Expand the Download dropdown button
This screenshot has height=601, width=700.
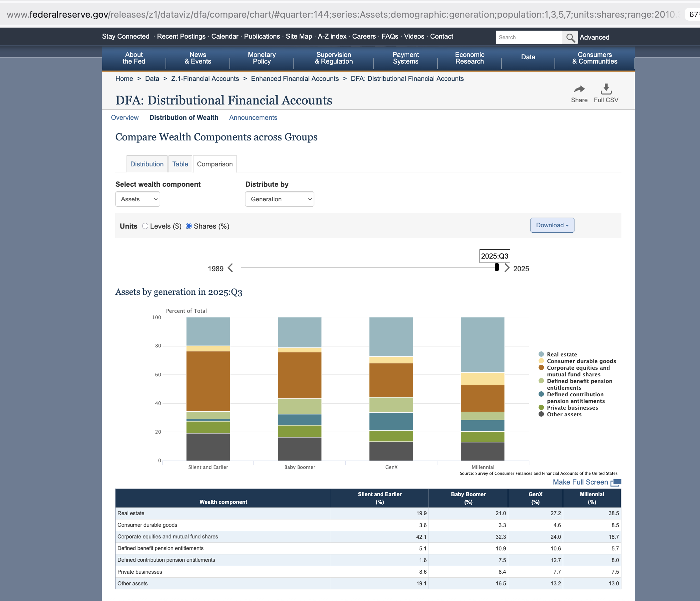click(552, 225)
